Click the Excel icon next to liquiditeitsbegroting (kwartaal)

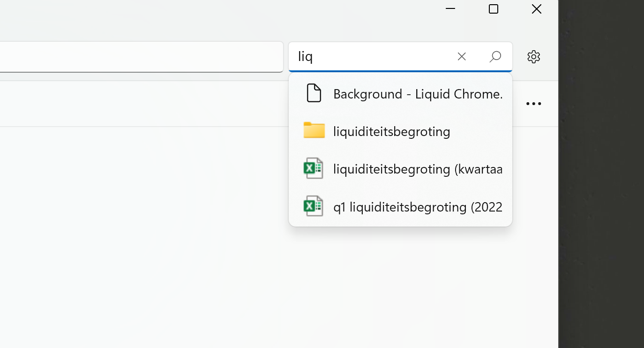(313, 168)
